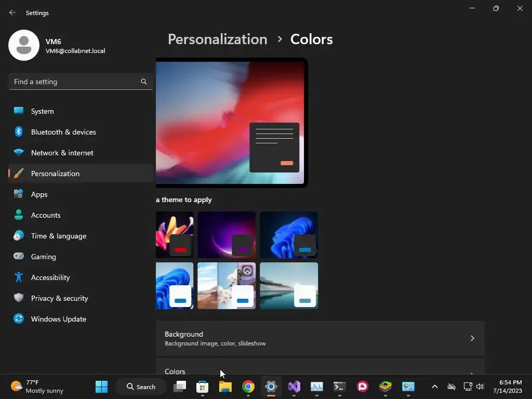The width and height of the screenshot is (532, 399).
Task: Apply the purple glow dark theme
Action: pos(227,235)
